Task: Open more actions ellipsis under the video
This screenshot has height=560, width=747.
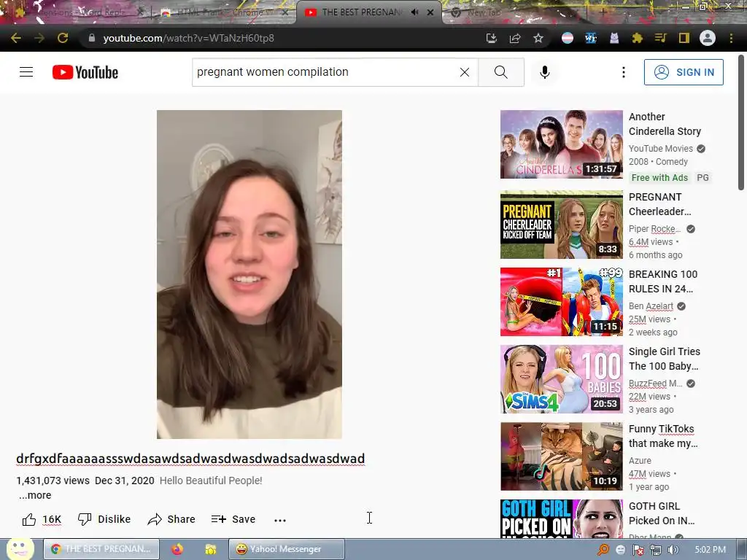Action: pos(280,520)
